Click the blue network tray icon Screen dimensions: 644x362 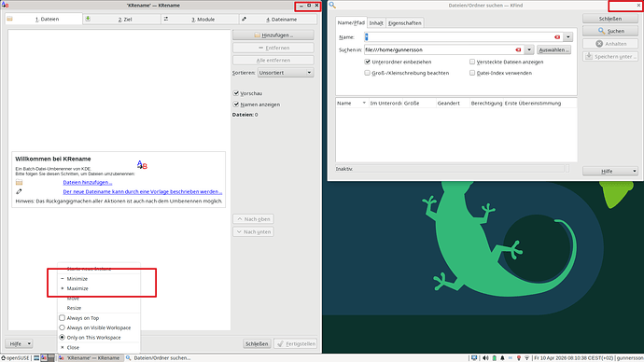point(511,358)
